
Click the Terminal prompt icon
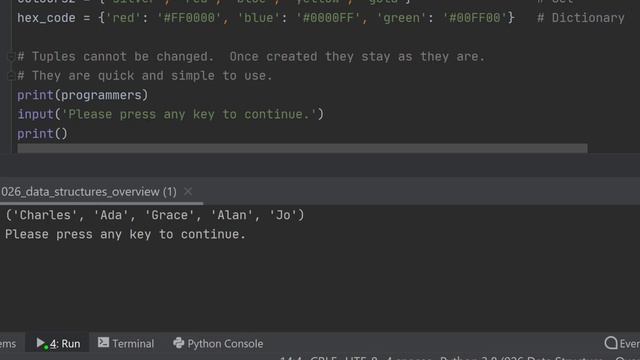[103, 342]
